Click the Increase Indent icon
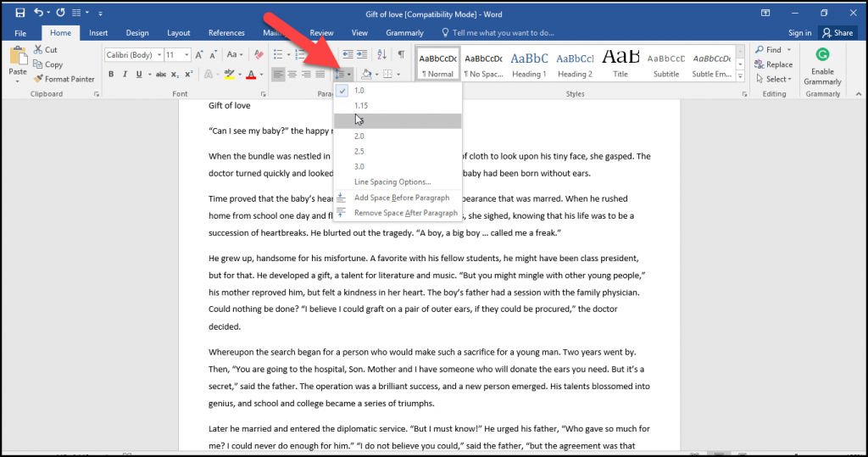The image size is (868, 457). [x=362, y=54]
